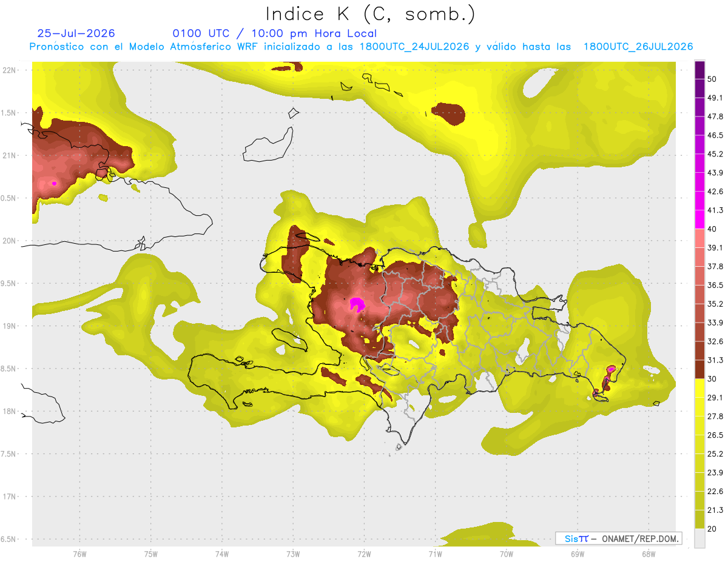The image size is (728, 562).
Task: Click the '20' color scale value
Action: click(x=712, y=529)
